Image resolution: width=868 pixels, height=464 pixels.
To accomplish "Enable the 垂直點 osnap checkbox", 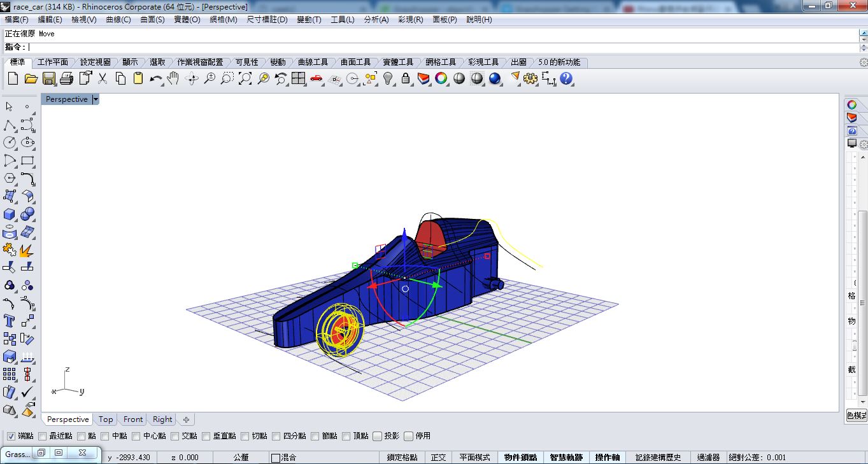I will [x=206, y=436].
